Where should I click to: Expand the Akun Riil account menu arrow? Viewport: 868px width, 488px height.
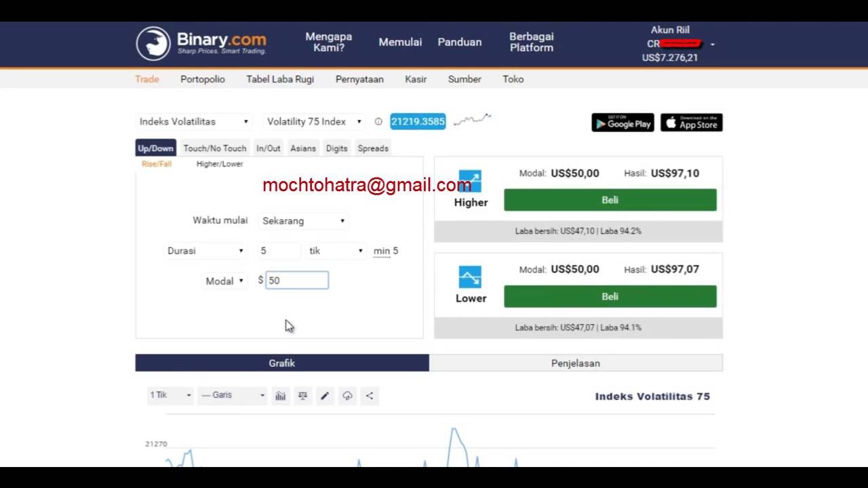(713, 45)
